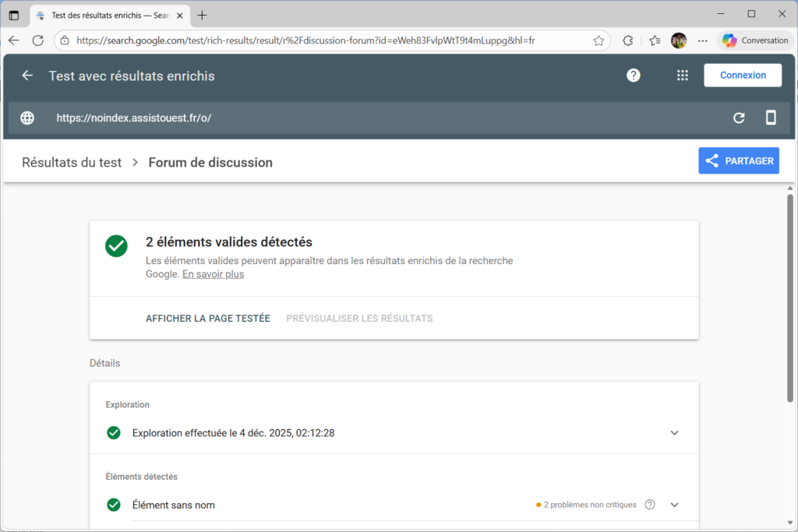798x532 pixels.
Task: Follow the En savoir plus link
Action: point(213,274)
